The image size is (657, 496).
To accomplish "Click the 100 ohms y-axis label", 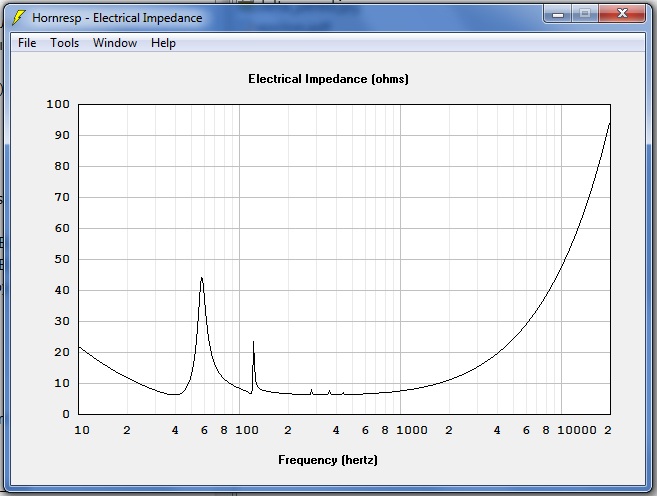I will 58,104.
